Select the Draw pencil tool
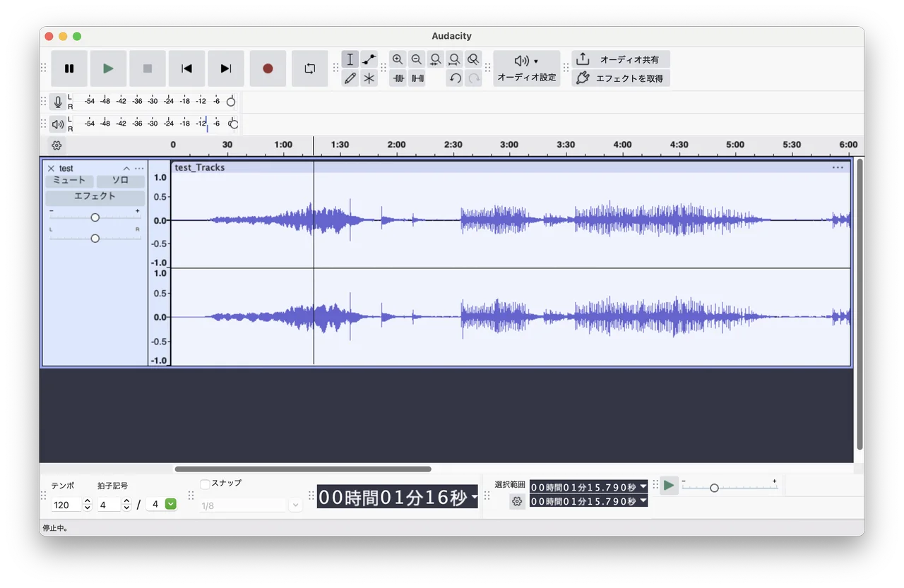Screen dimensions: 904x588 [350, 78]
